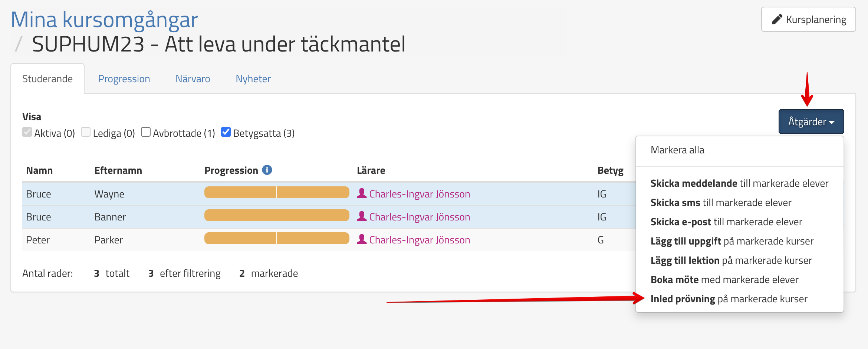Open the Åtgärder dropdown button
This screenshot has height=349, width=868.
coord(811,122)
